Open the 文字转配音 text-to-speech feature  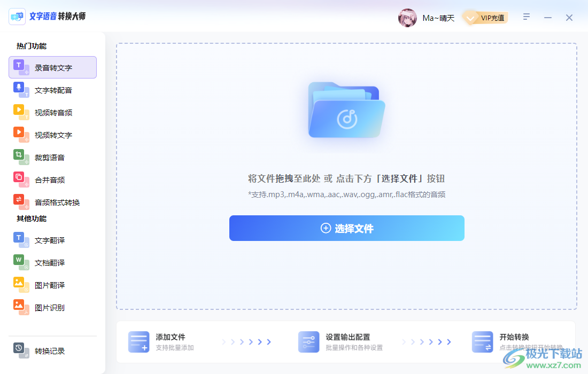(x=52, y=90)
